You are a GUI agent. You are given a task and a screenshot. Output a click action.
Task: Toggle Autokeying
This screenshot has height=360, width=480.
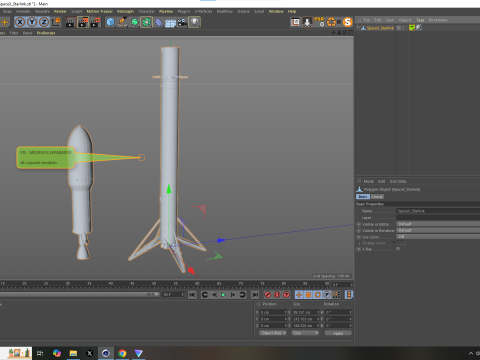[277, 295]
